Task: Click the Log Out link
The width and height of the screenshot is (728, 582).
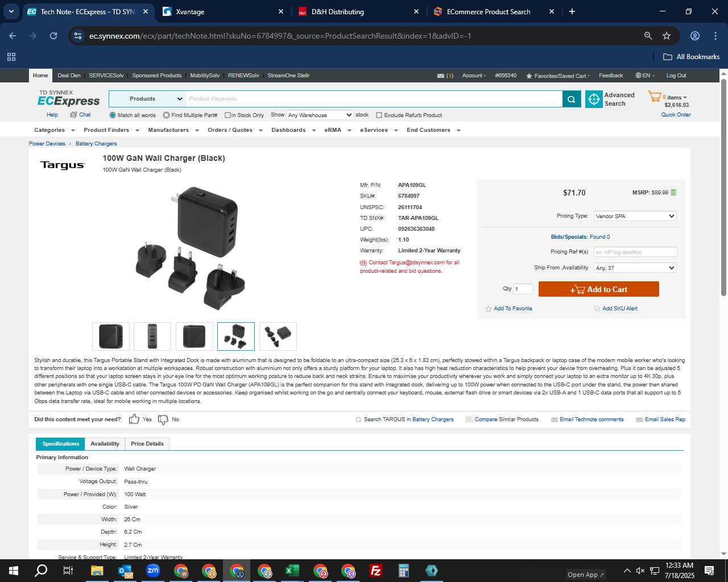Action: click(x=676, y=76)
